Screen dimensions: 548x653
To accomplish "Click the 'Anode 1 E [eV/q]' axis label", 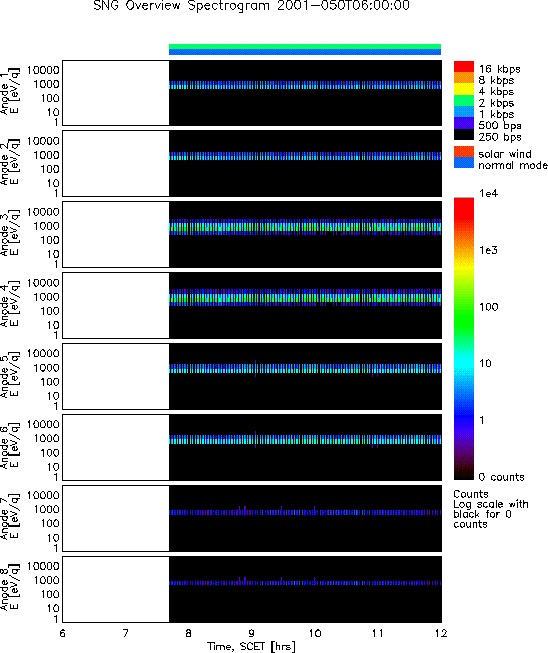I will [9, 92].
